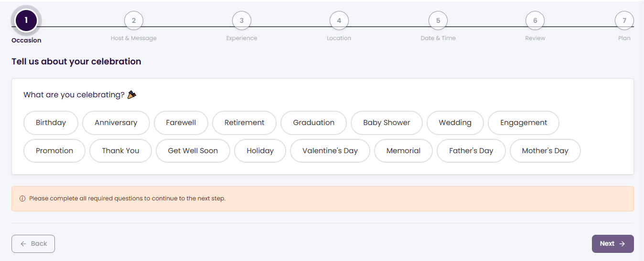
Task: Pick the Farewell occasion option
Action: (x=181, y=123)
